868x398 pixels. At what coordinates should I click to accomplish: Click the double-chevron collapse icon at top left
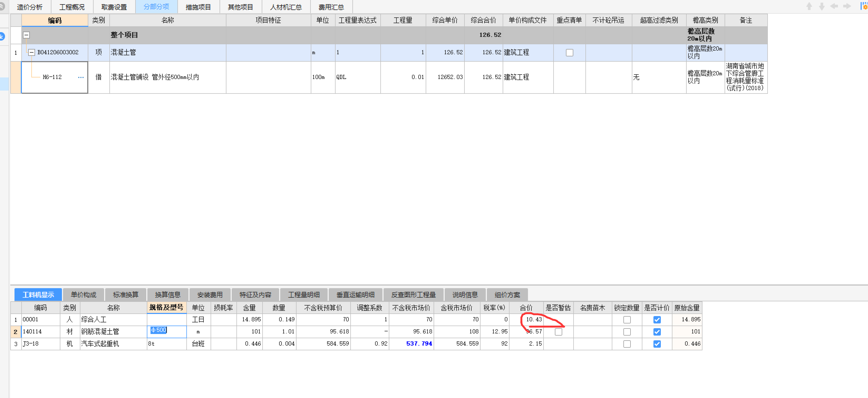tap(2, 6)
